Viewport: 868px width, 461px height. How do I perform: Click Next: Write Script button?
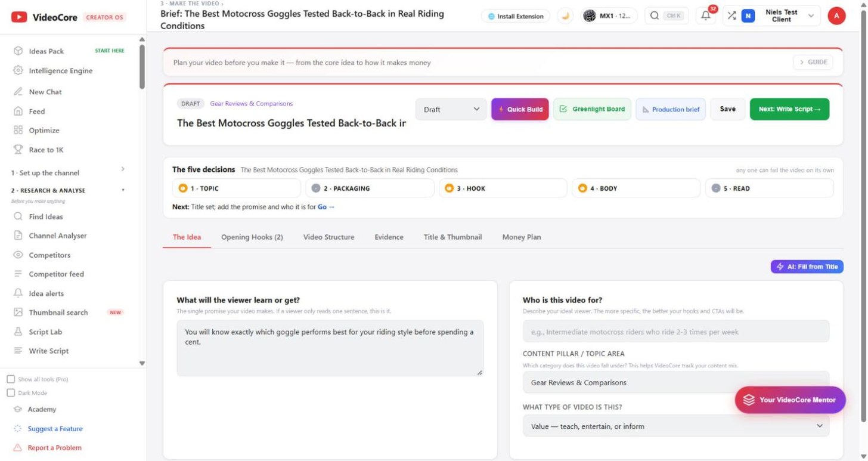pos(789,109)
